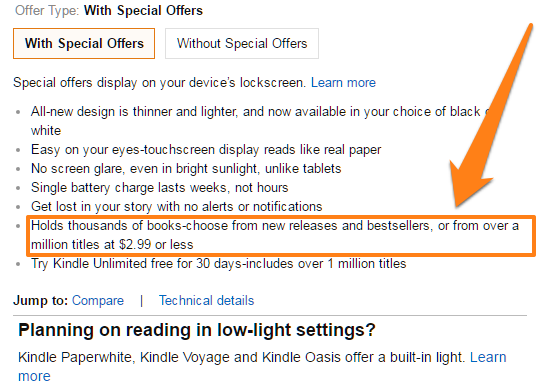The image size is (549, 387).
Task: Click the No screen glare bullet text
Action: click(x=186, y=169)
